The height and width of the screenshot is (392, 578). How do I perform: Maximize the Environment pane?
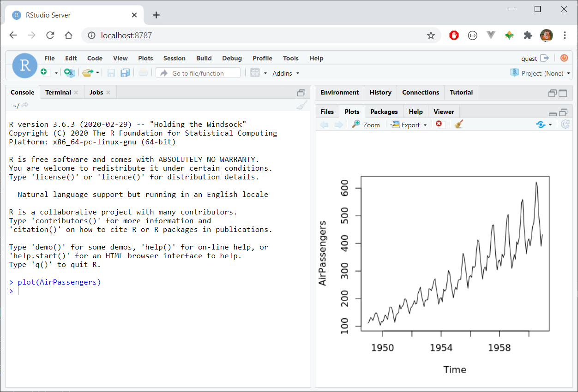coord(563,93)
